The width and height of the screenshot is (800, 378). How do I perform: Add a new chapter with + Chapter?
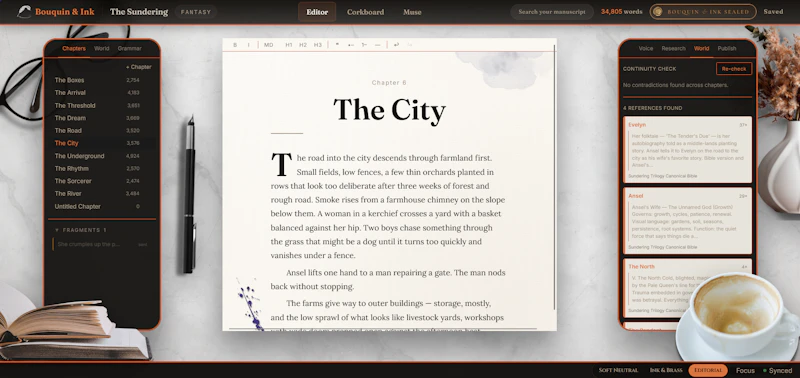(x=139, y=67)
